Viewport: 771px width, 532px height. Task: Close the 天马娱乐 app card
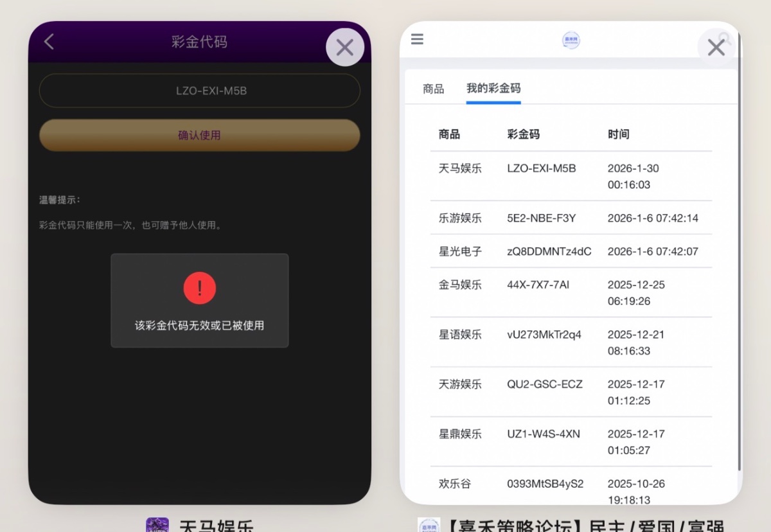coord(345,48)
